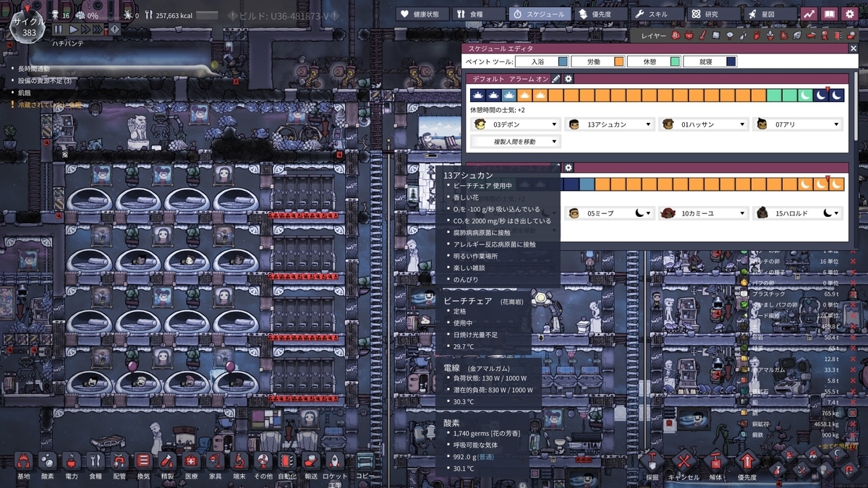Screen dimensions: 868x488
Task: Open the 優先度 priorities menu at top
Action: [601, 14]
